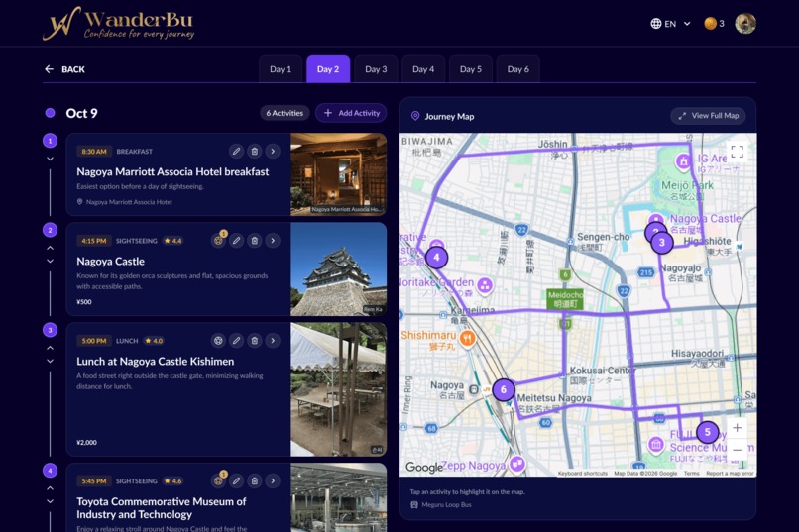Click timeline step 2 circle
This screenshot has width=799, height=532.
50,230
